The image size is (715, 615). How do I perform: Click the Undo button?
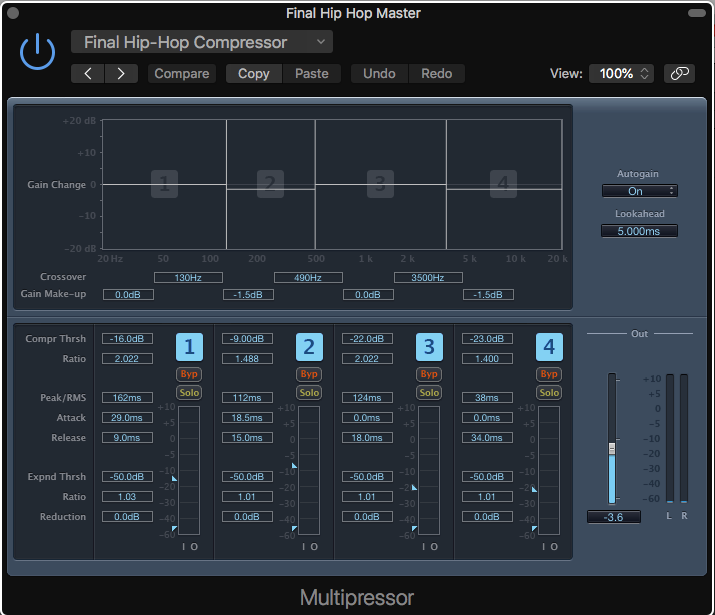point(379,73)
